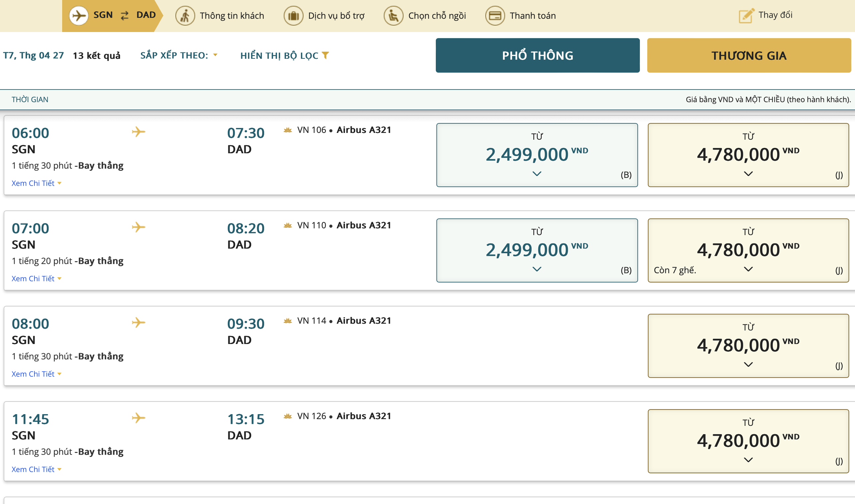Click the plane icon on the 07:00 flight row
This screenshot has width=855, height=504.
(x=139, y=227)
